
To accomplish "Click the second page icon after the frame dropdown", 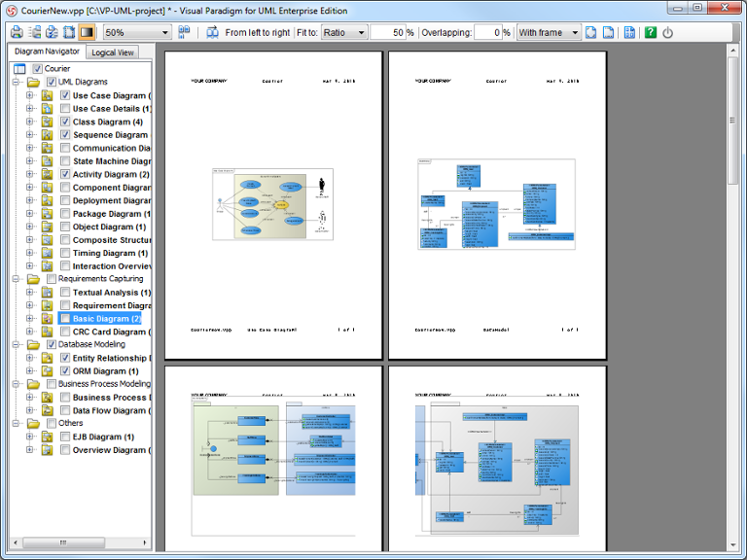I will click(x=608, y=32).
